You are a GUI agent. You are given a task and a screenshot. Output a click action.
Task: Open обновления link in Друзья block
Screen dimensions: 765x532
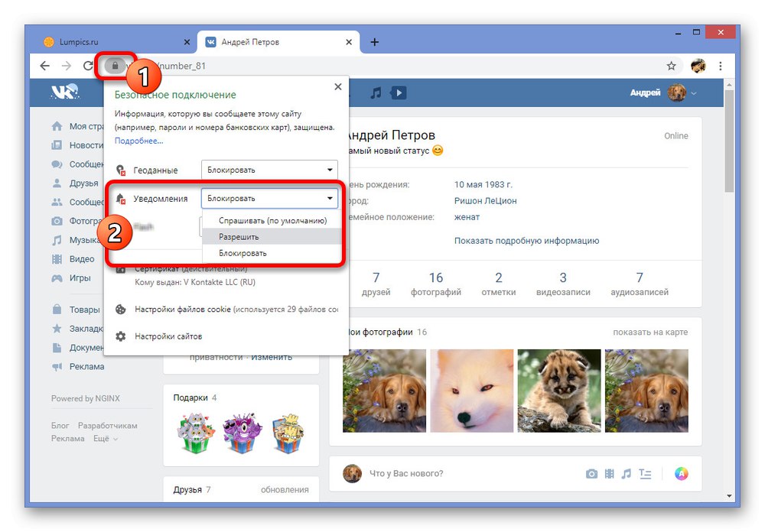click(x=285, y=489)
